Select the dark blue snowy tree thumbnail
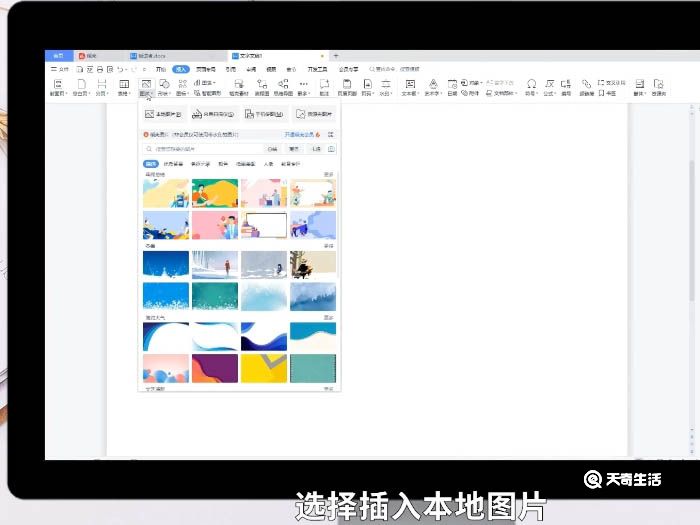Image resolution: width=700 pixels, height=525 pixels. pyautogui.click(x=166, y=265)
